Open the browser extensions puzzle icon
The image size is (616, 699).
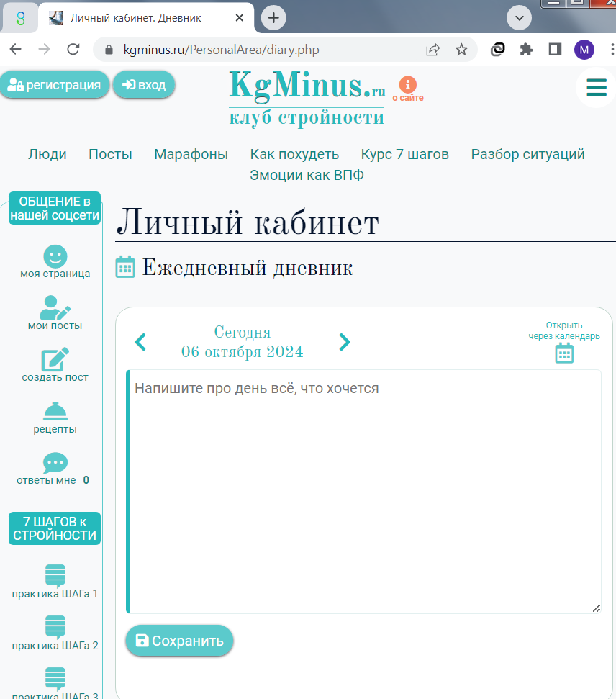(x=527, y=50)
